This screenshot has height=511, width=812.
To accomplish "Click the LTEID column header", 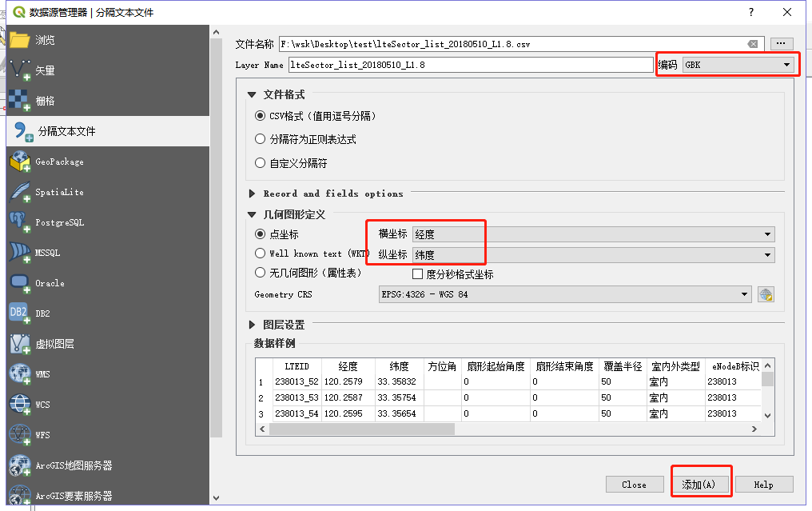I will (x=297, y=366).
